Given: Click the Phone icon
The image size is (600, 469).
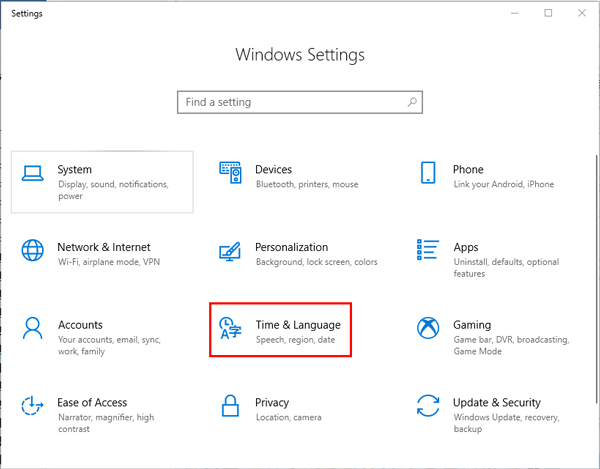Looking at the screenshot, I should click(x=428, y=173).
